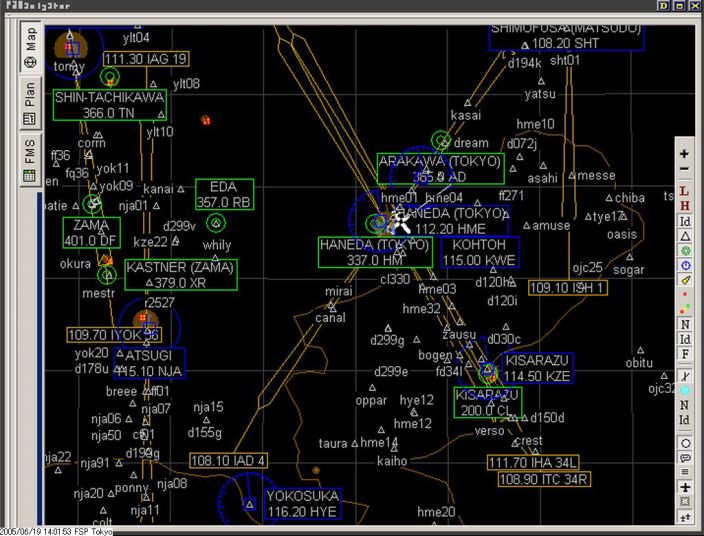Click the 'FSP Tokyo' status bar text
Image resolution: width=704 pixels, height=536 pixels.
[92, 532]
